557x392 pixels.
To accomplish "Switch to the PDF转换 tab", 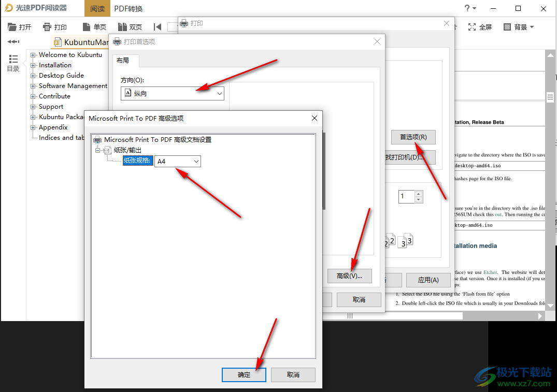I will (128, 8).
